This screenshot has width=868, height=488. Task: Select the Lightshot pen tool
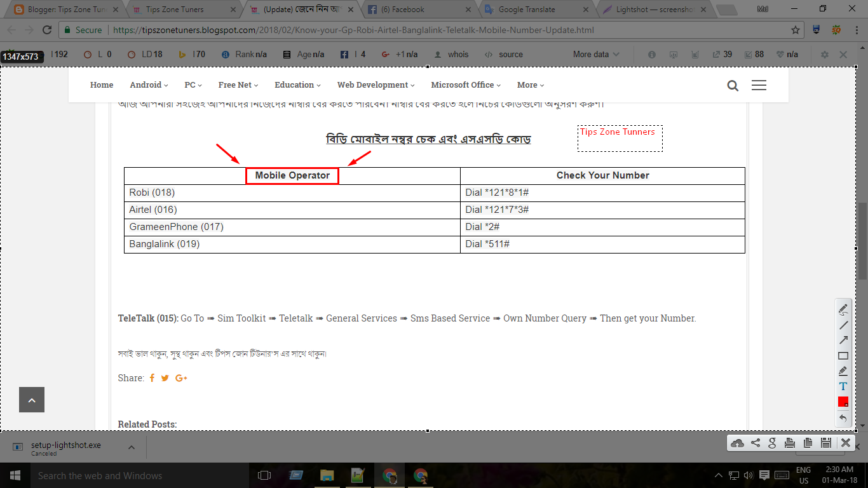click(x=843, y=309)
